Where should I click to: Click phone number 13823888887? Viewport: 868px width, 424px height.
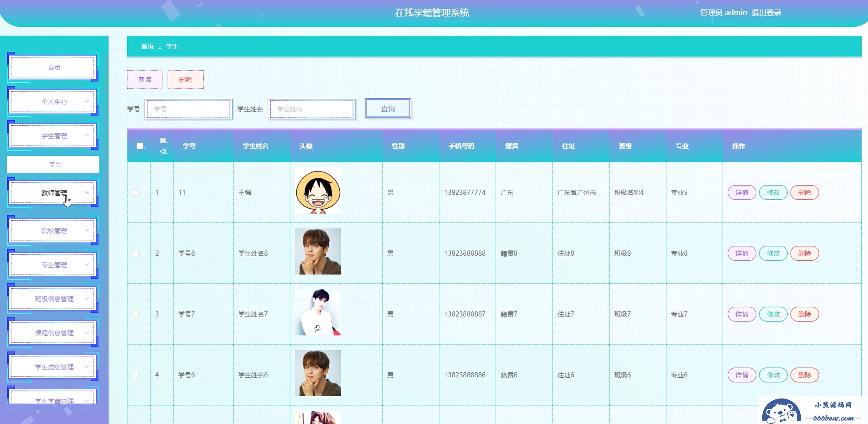pos(465,314)
